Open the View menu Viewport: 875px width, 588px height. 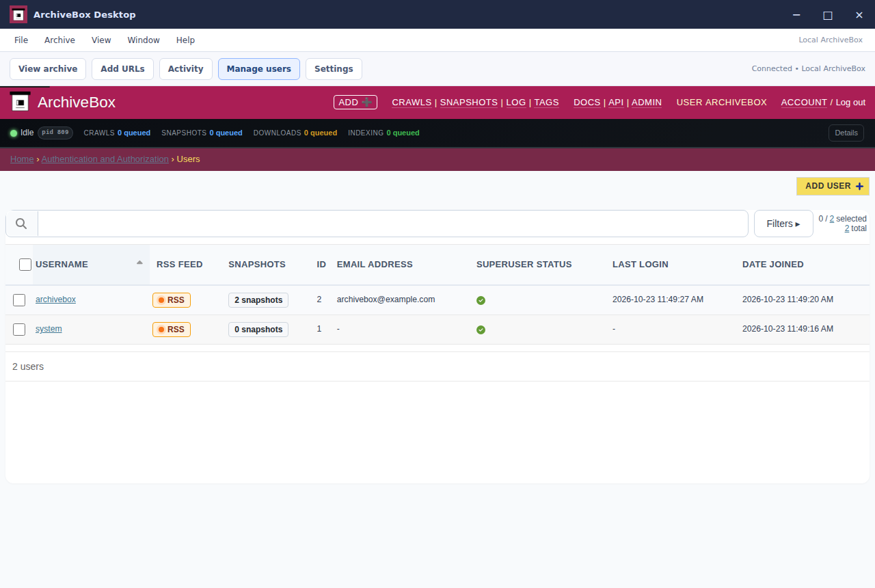click(x=101, y=40)
